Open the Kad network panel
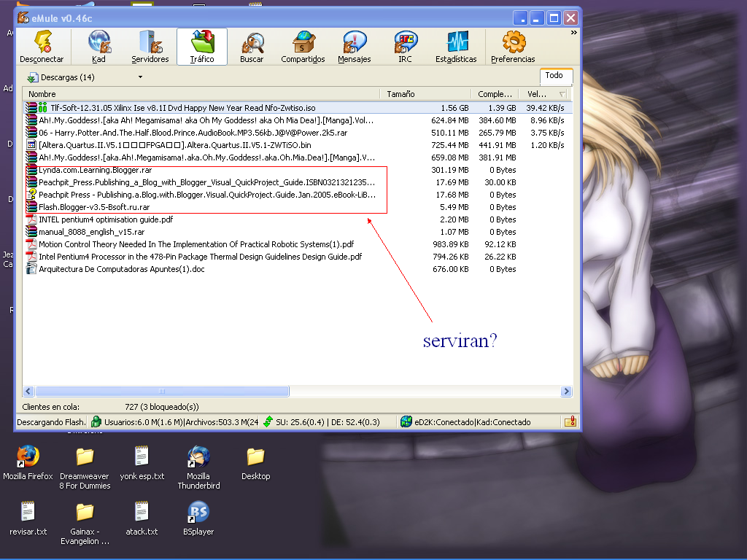 click(x=99, y=47)
